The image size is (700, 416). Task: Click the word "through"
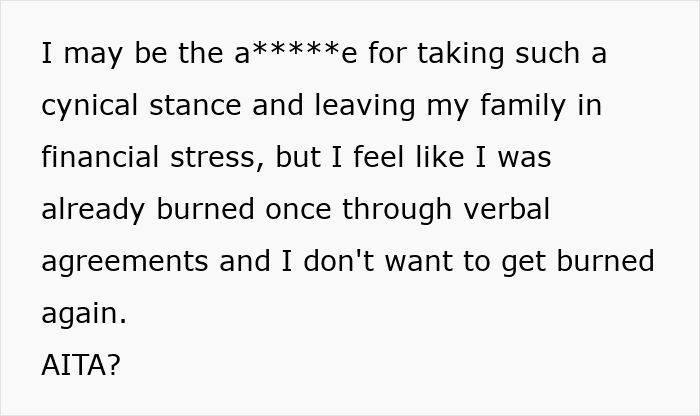(x=393, y=210)
